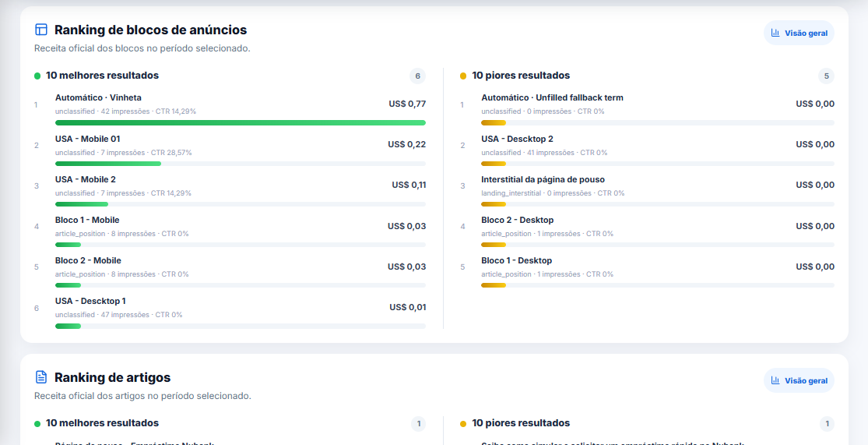Image resolution: width=868 pixels, height=445 pixels.
Task: Click the count badge 6 in best results
Action: pos(417,76)
